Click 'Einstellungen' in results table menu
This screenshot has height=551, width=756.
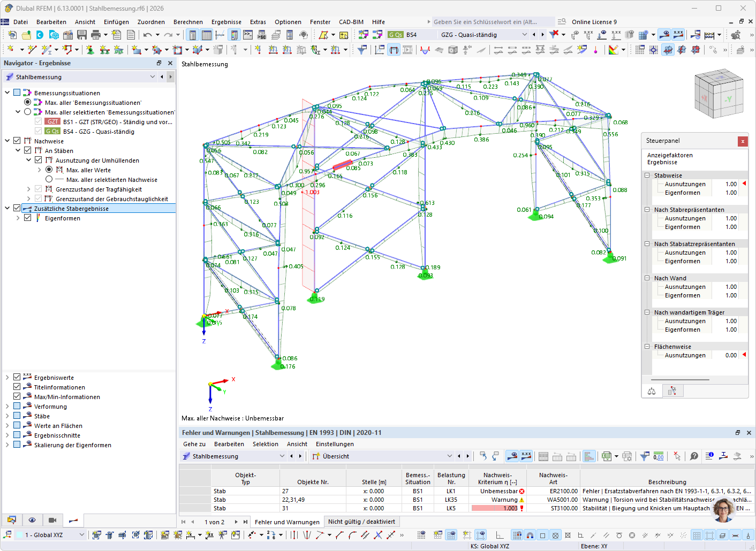coord(335,444)
